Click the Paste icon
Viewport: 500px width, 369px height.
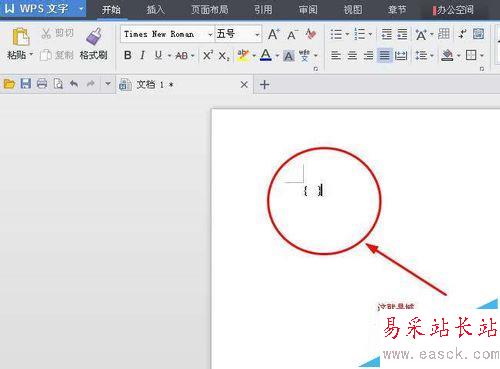point(21,37)
